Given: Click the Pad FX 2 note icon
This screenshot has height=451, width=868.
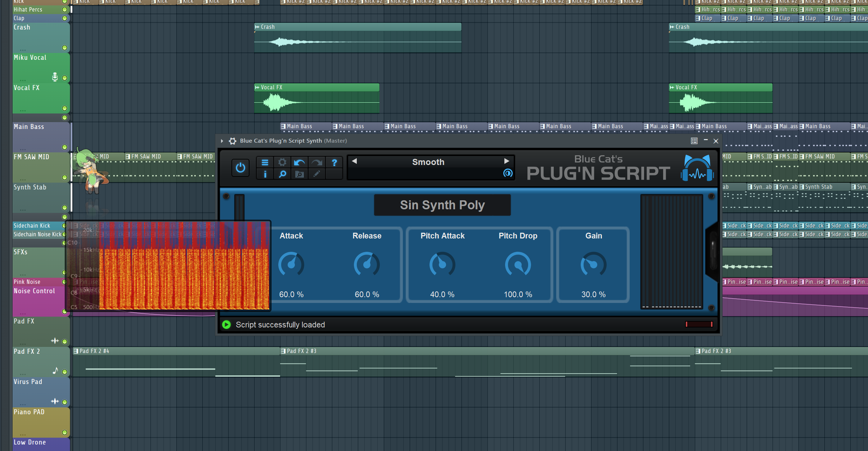Looking at the screenshot, I should click(x=55, y=371).
